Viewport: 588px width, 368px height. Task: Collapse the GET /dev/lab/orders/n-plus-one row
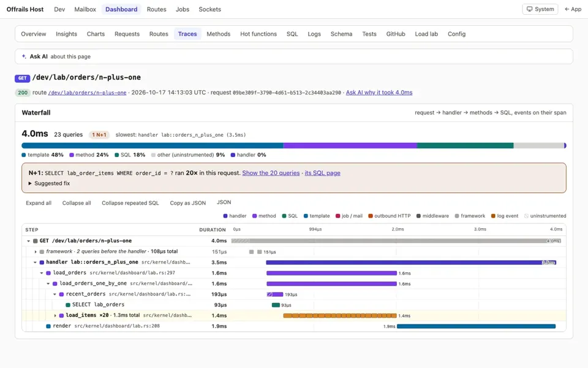click(29, 240)
